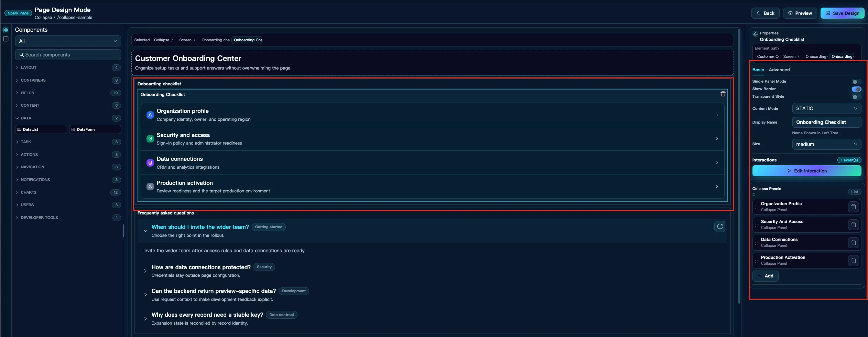Select the Basic properties tab
Screen dimensions: 868x337
758,70
